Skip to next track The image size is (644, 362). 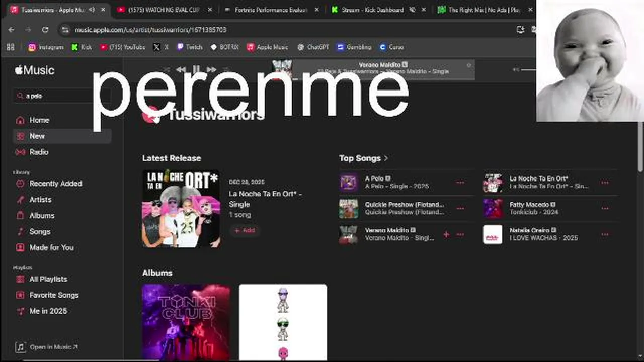point(211,70)
